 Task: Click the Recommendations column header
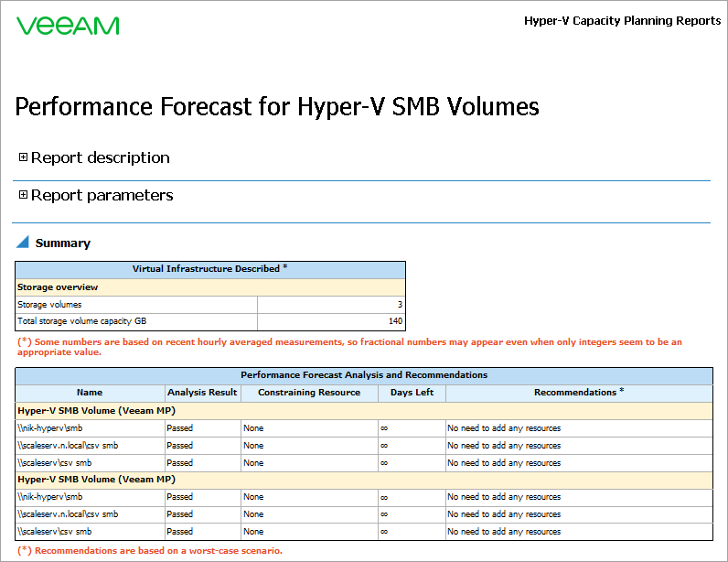pyautogui.click(x=579, y=393)
